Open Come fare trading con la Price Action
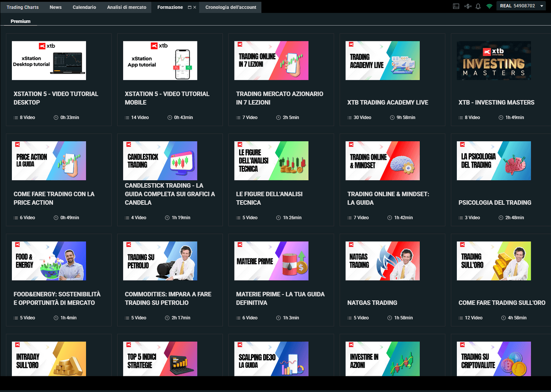 click(x=54, y=198)
